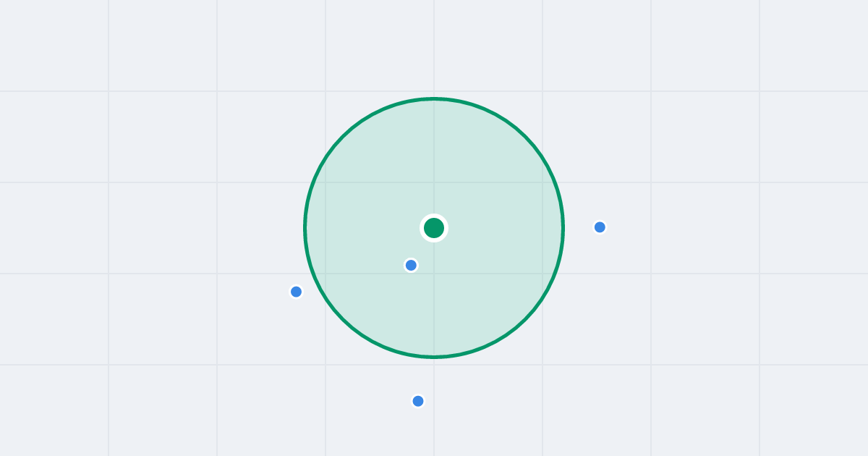This screenshot has width=868, height=456.
Task: Choose the blue dot below the green circle
Action: 418,401
